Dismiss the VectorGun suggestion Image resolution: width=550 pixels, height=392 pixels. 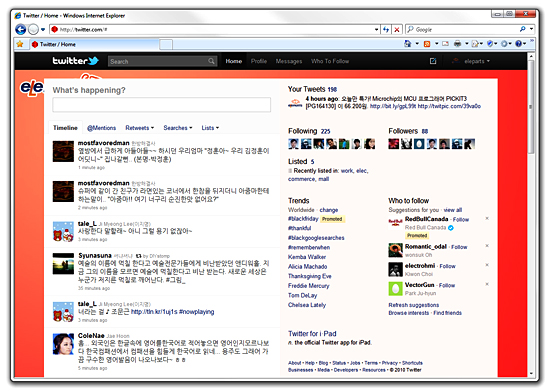click(x=487, y=284)
